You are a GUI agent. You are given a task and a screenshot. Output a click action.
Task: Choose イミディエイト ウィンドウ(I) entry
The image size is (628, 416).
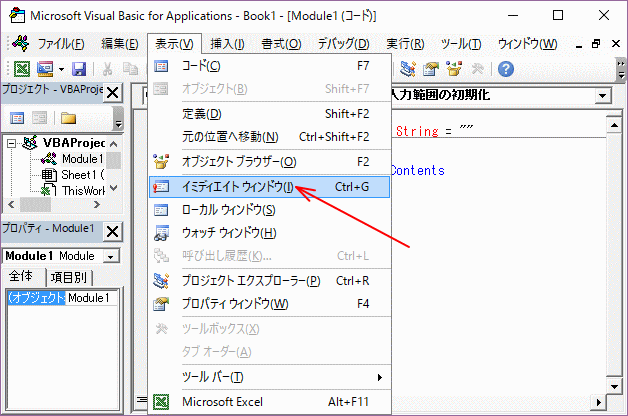pos(269,187)
